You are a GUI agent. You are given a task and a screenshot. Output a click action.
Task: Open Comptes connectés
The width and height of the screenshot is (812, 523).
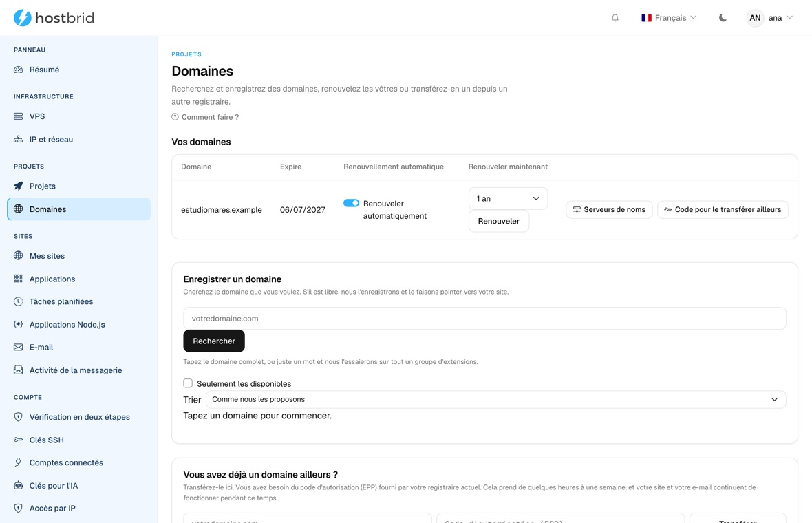click(x=78, y=462)
